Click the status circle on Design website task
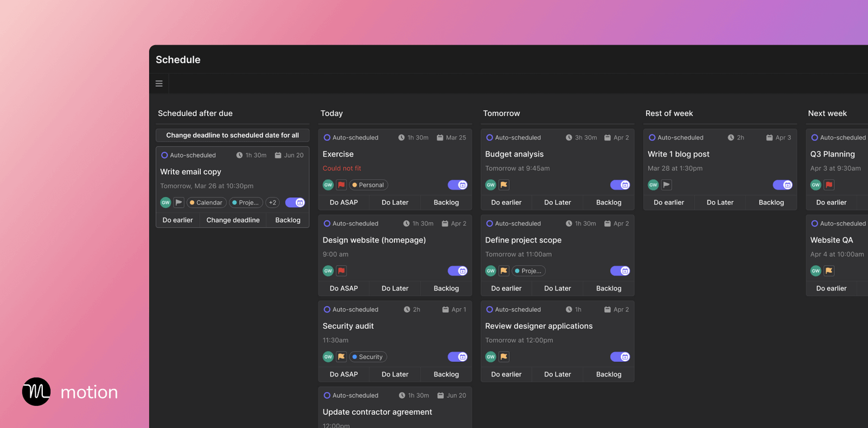The image size is (868, 428). coord(327,223)
